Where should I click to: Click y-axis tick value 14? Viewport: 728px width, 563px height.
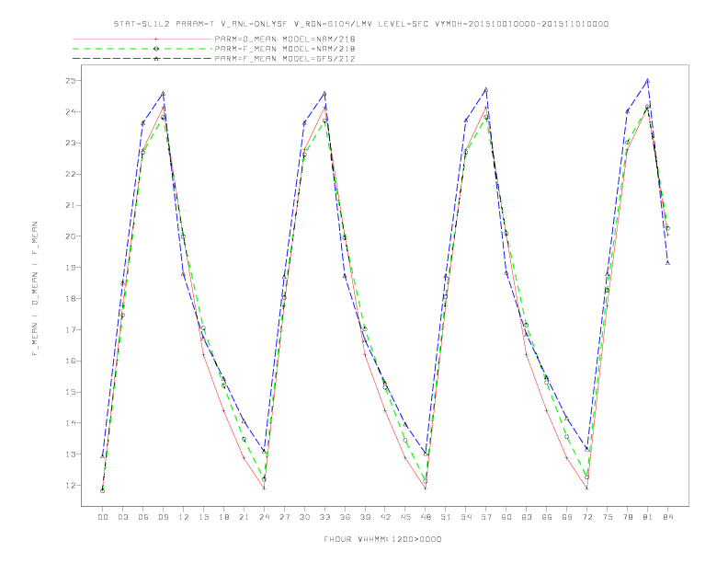click(71, 423)
